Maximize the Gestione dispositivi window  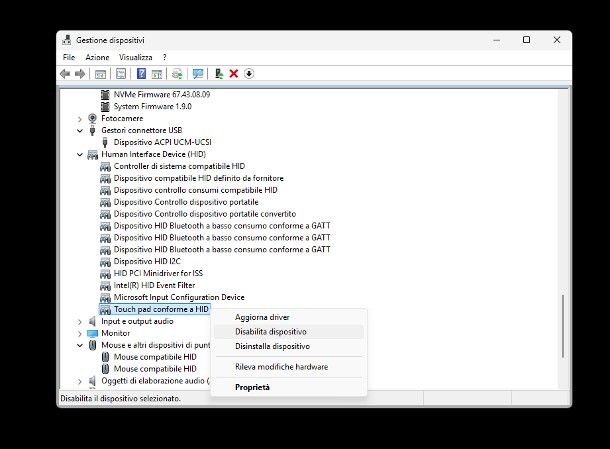pyautogui.click(x=526, y=40)
